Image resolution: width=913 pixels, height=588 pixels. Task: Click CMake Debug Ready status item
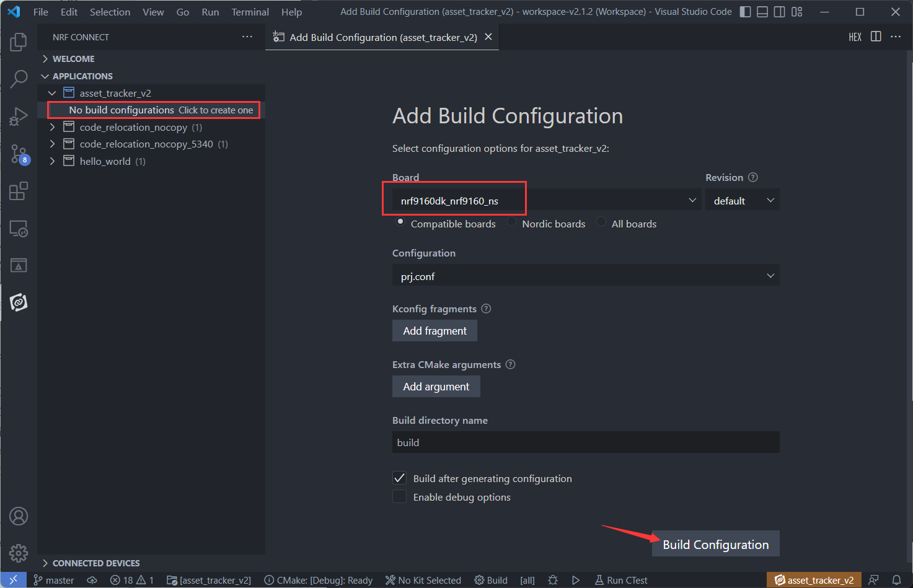(319, 580)
